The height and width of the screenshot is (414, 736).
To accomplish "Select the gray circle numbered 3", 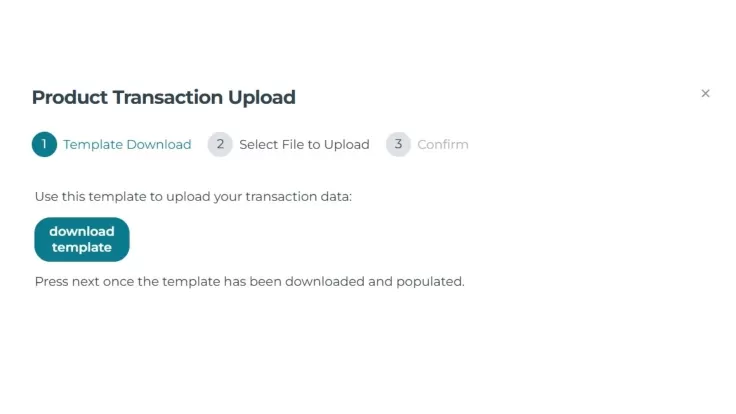I will click(x=398, y=144).
